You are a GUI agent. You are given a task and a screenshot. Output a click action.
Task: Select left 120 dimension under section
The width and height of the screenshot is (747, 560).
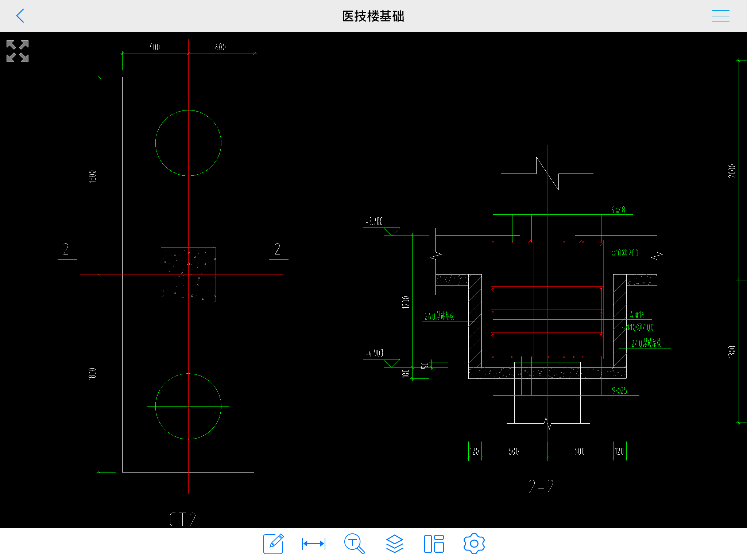[475, 451]
